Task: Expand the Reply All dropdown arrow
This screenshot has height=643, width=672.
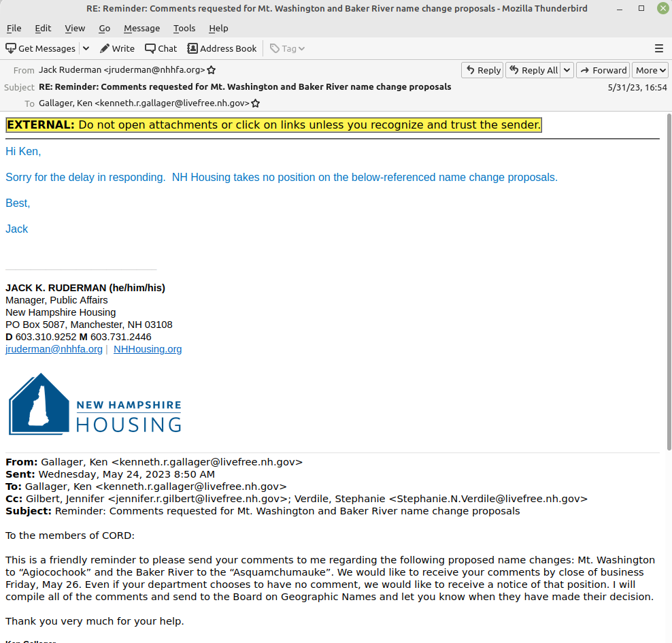Action: tap(567, 70)
